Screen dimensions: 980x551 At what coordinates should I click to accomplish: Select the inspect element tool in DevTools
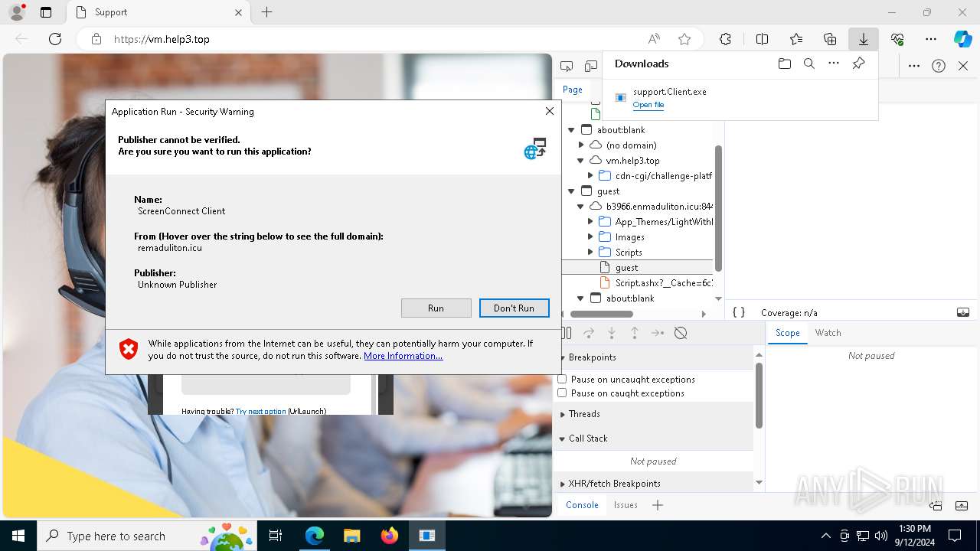567,66
